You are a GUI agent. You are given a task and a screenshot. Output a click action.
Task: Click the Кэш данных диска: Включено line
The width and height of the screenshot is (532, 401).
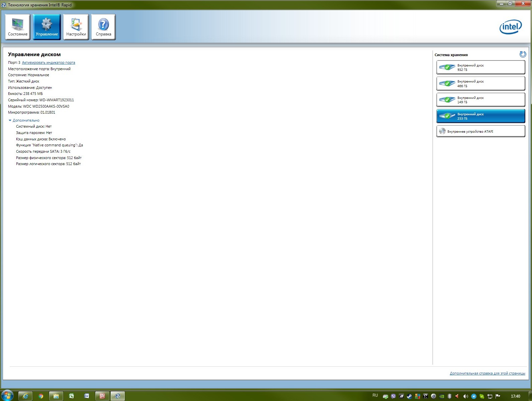[41, 139]
